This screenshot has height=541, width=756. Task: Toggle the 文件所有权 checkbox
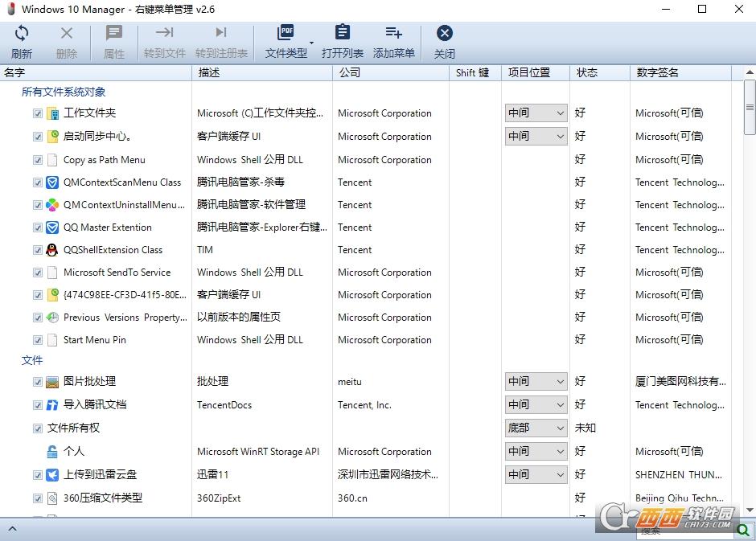tap(38, 428)
